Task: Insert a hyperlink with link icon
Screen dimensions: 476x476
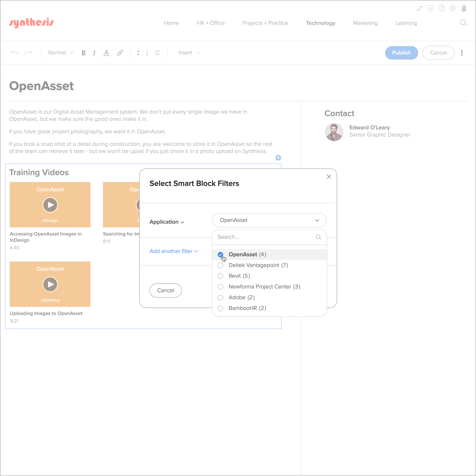Action: pyautogui.click(x=120, y=53)
